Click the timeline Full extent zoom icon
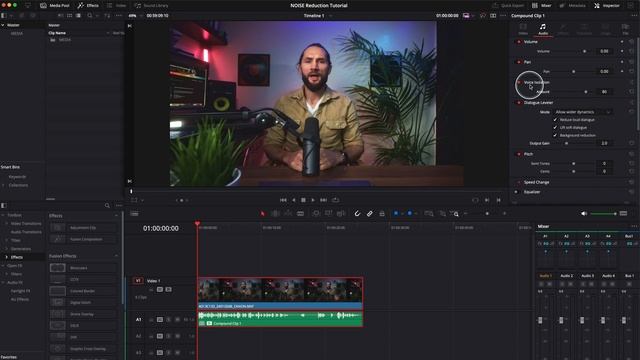 (x=429, y=213)
